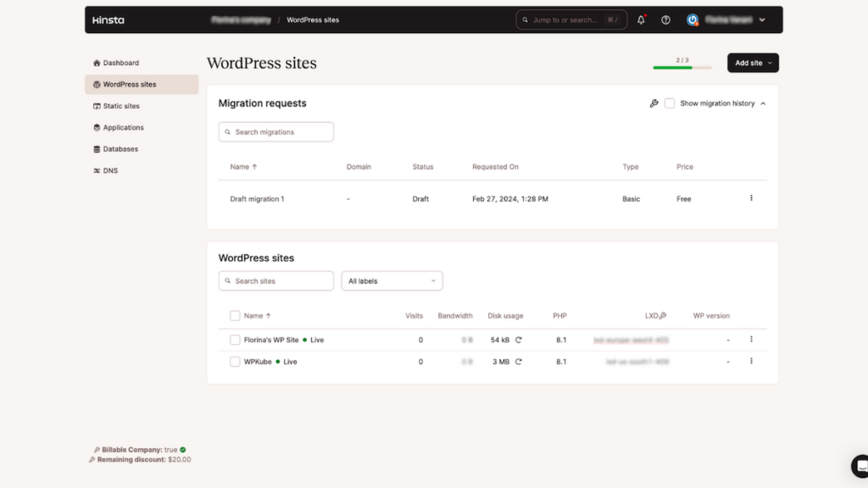Click the Billable Company green check icon
Image resolution: width=868 pixels, height=488 pixels.
[183, 450]
